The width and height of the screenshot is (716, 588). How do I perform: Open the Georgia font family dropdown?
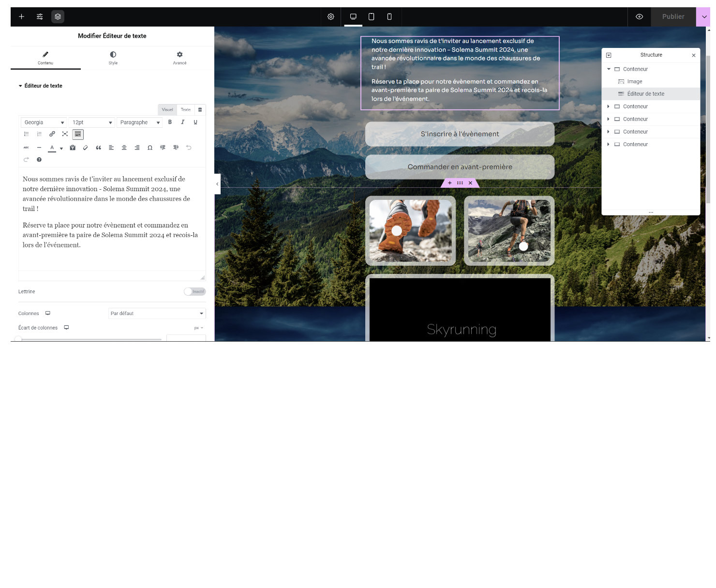(x=44, y=122)
